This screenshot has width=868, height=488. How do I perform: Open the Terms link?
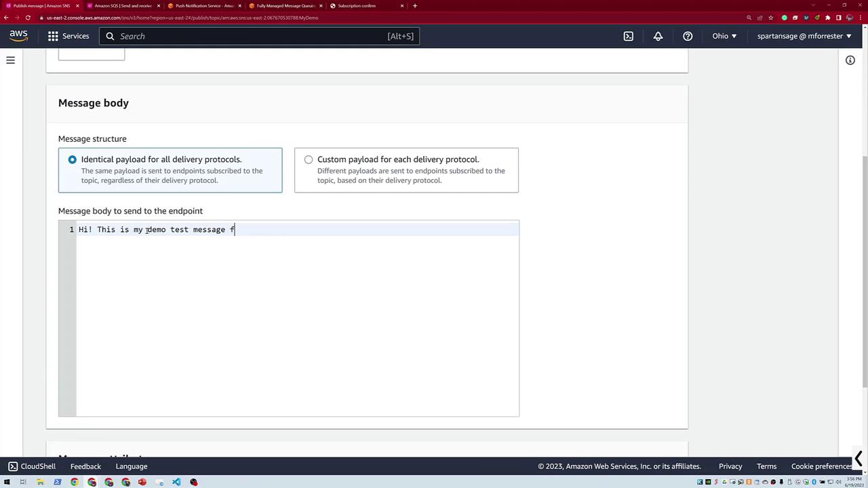pos(767,466)
